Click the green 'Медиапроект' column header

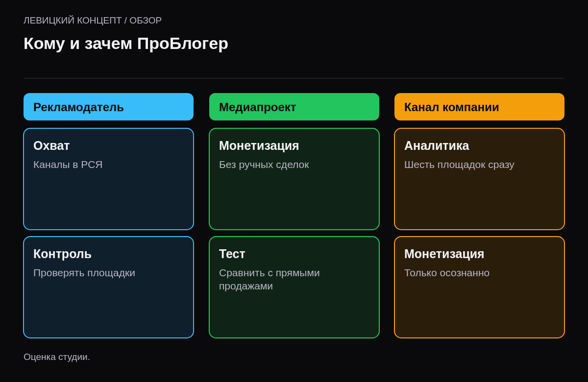294,107
